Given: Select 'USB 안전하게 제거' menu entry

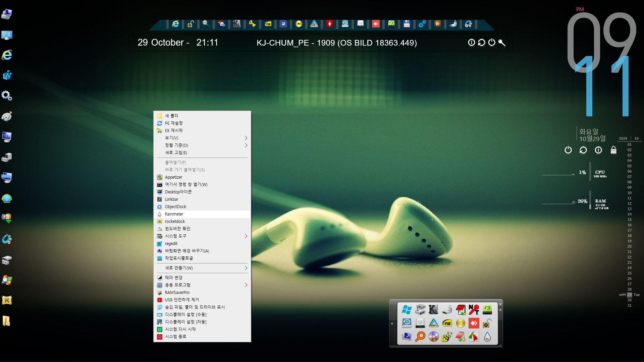Looking at the screenshot, I should tap(202, 300).
